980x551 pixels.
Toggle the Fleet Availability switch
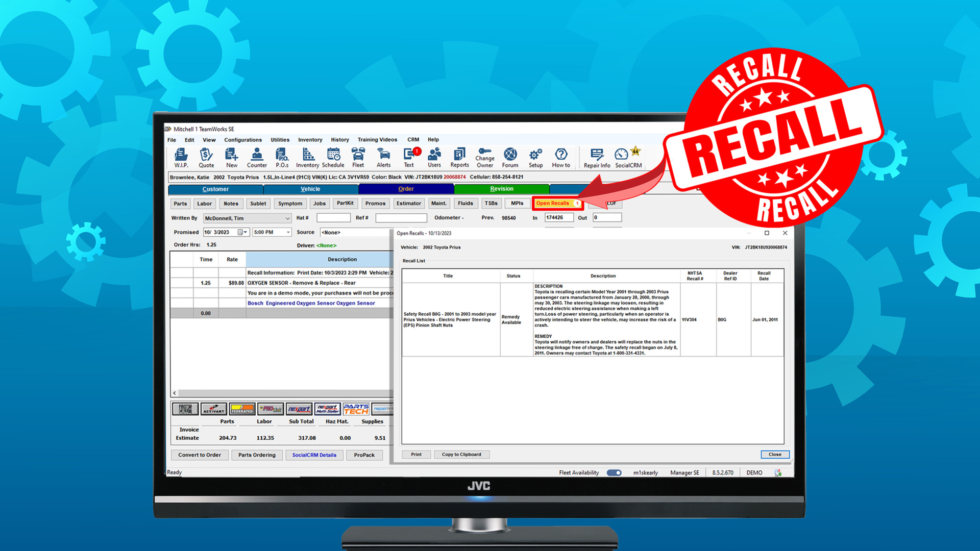[614, 472]
